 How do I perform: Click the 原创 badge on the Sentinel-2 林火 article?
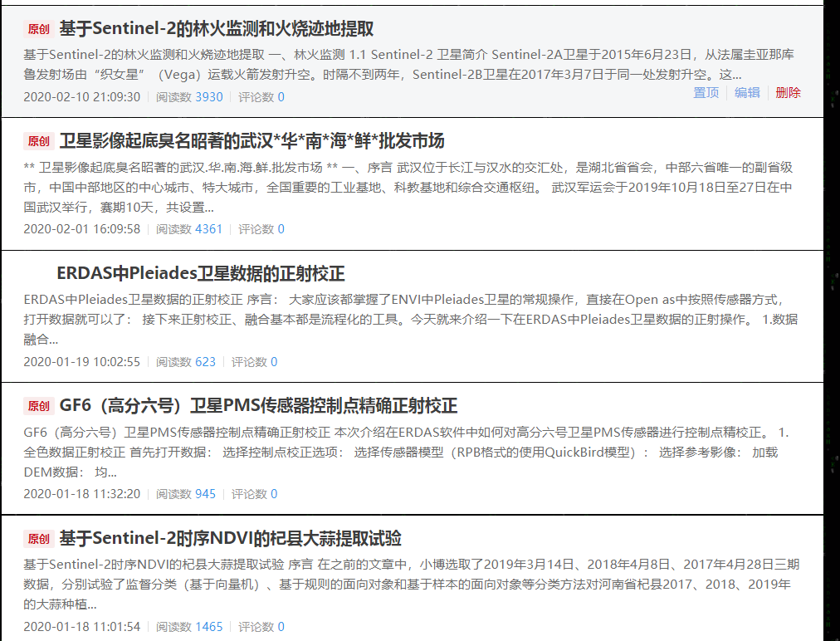tap(38, 29)
